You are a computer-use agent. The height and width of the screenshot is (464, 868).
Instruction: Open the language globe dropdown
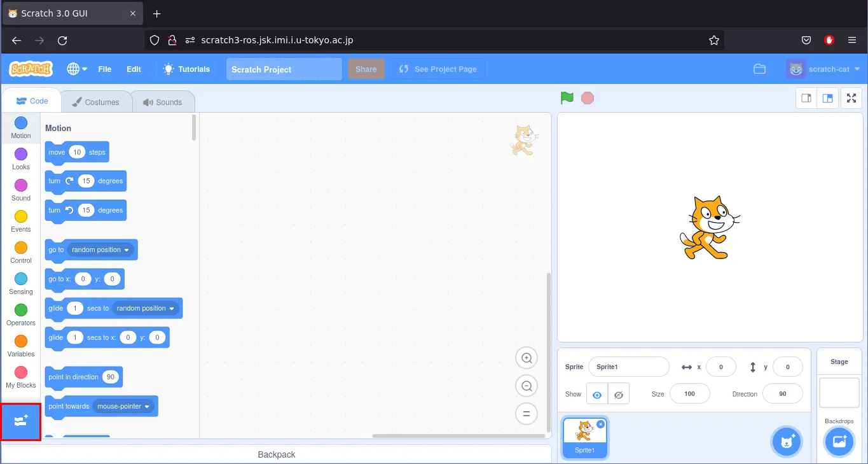point(77,69)
